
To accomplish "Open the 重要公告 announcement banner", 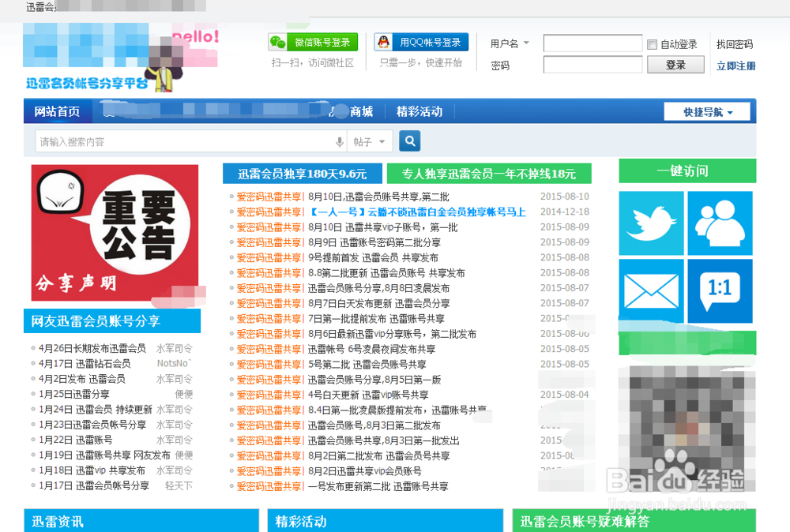I will click(115, 233).
